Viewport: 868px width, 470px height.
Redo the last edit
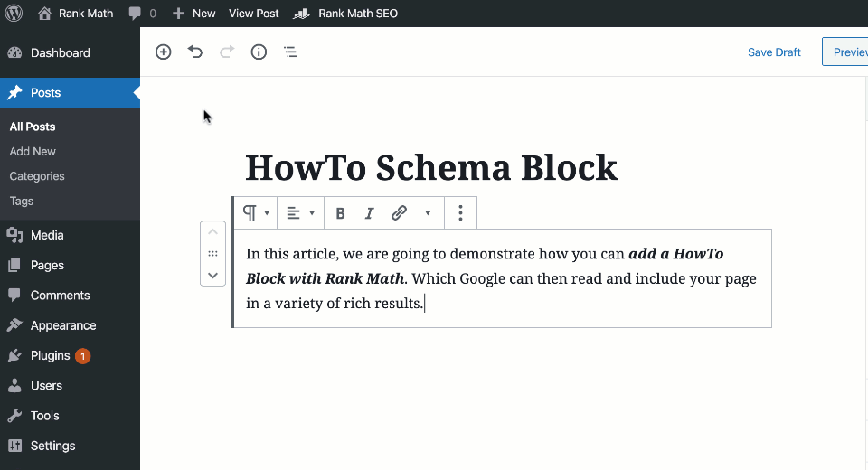pyautogui.click(x=227, y=52)
